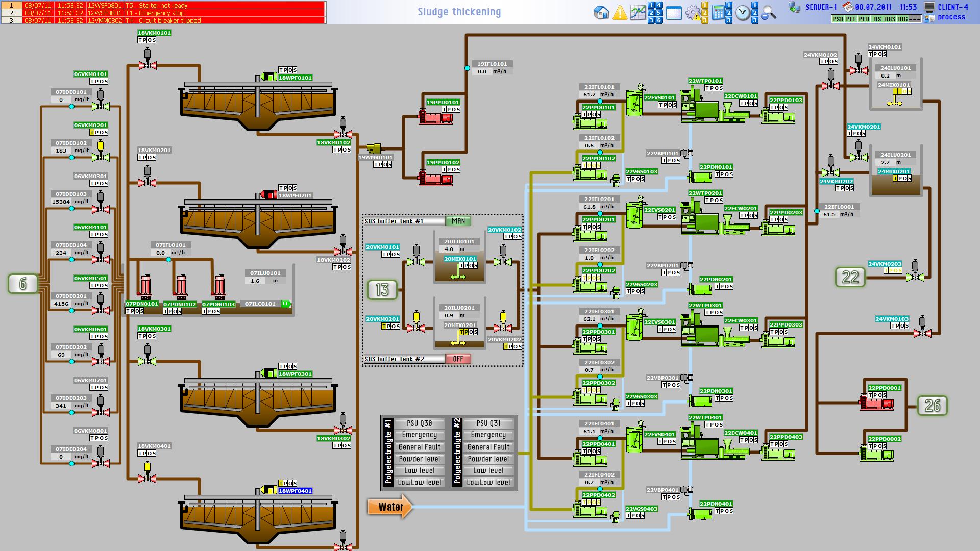Click the magnifier zoom-out icon

(x=768, y=13)
